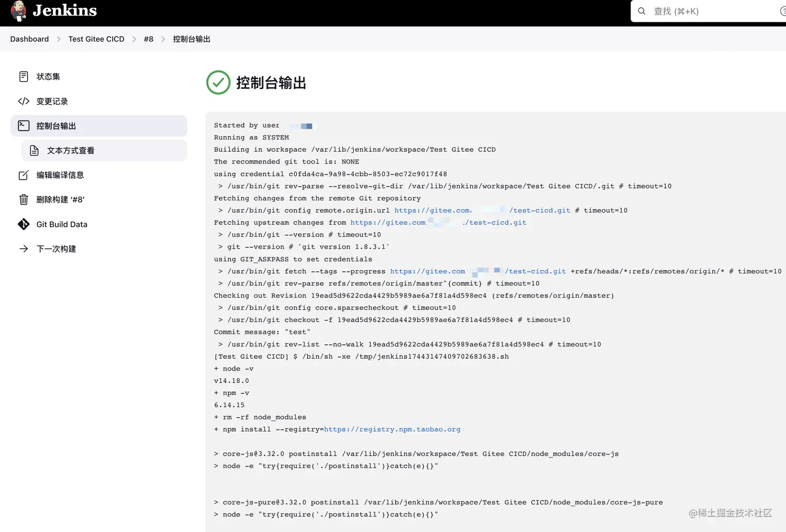Click the next build arrow icon
Screen dimensions: 786x532
coord(23,249)
